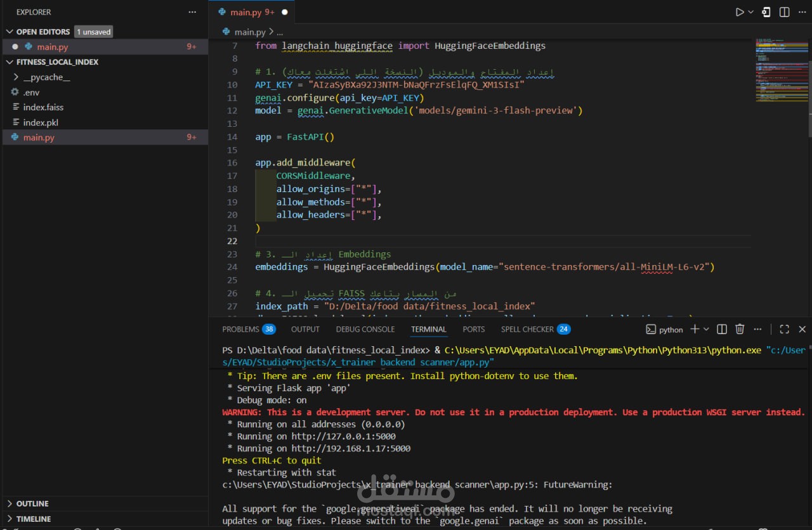
Task: Switch to the main.py editor tab
Action: click(x=251, y=12)
